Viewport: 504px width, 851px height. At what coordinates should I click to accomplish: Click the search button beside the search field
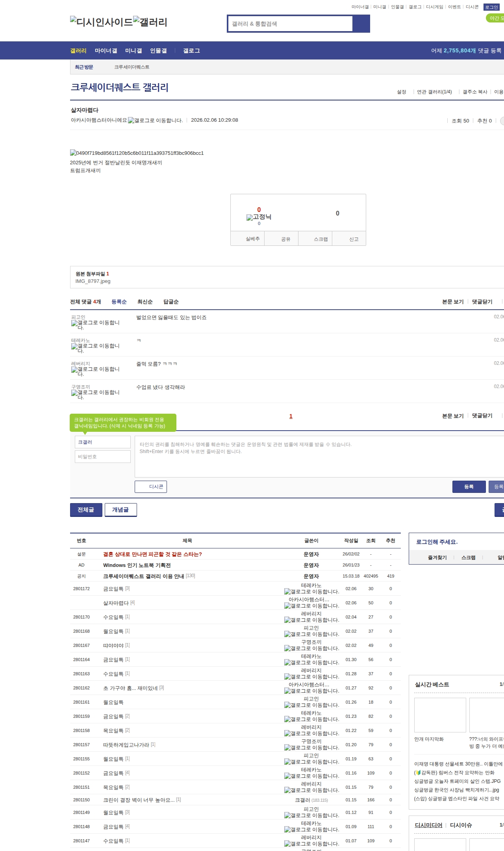361,24
